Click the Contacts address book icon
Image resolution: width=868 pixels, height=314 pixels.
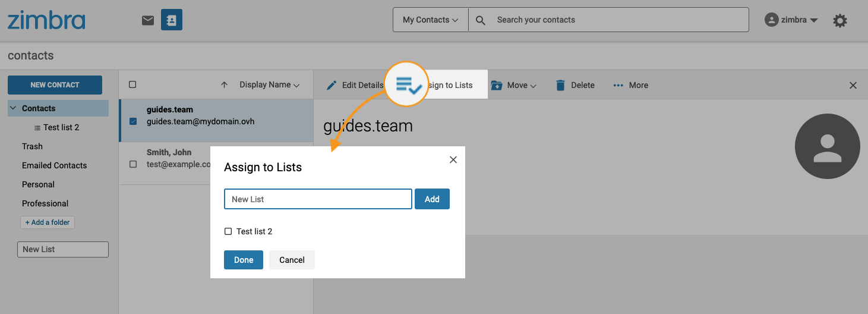point(172,20)
